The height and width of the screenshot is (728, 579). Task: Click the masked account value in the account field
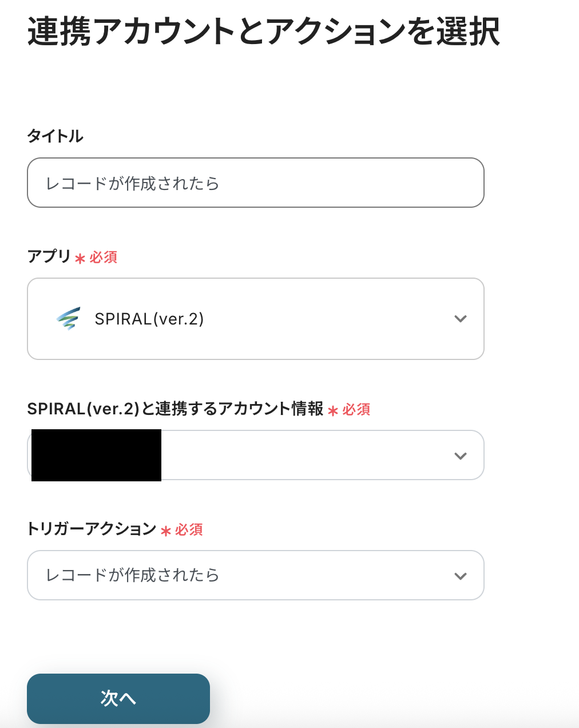tap(96, 456)
